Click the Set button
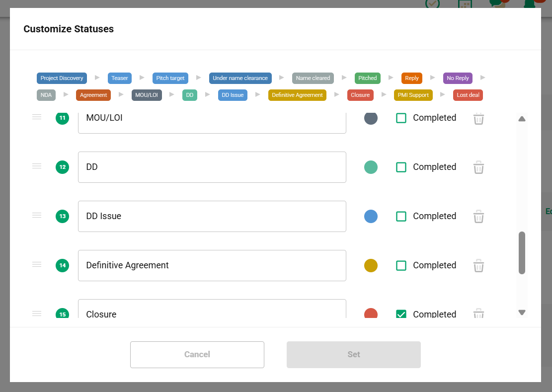Viewport: 552px width, 392px height. [353, 355]
